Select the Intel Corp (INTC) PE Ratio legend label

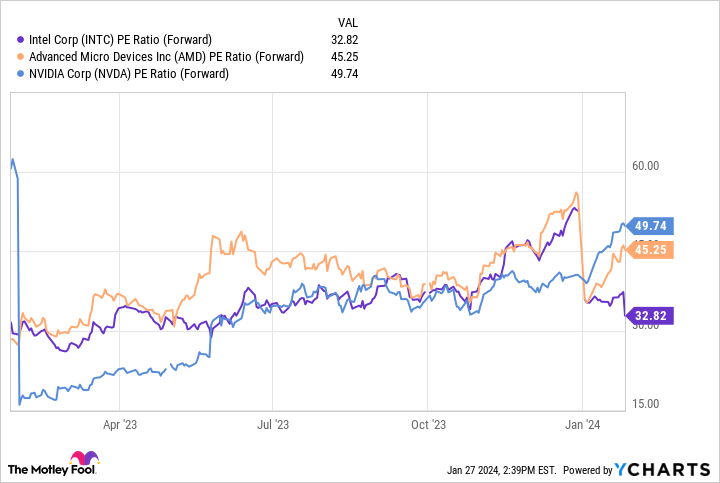pyautogui.click(x=121, y=40)
